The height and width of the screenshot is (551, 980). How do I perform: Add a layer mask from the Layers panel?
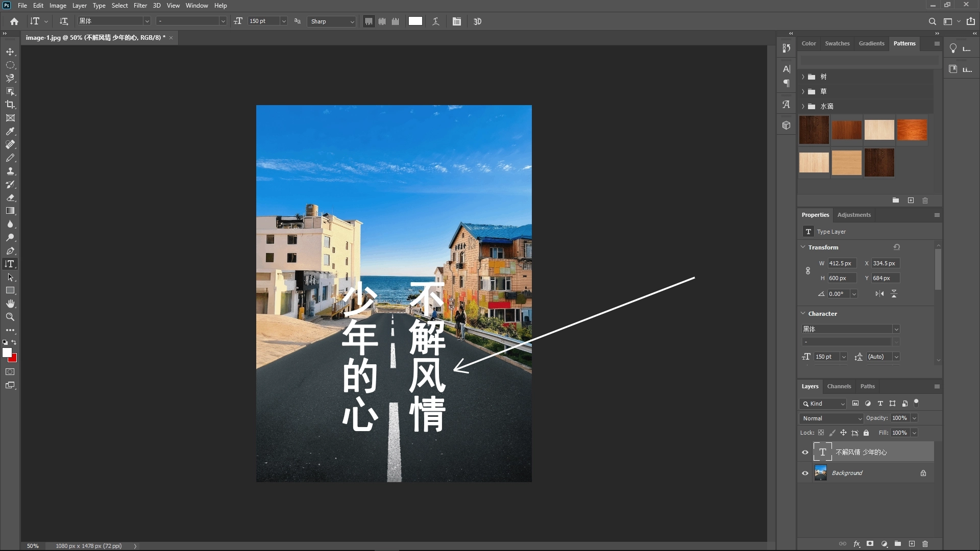point(870,544)
